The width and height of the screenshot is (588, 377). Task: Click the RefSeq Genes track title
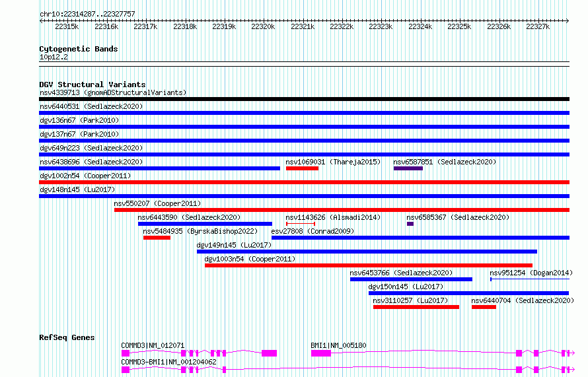click(x=67, y=337)
